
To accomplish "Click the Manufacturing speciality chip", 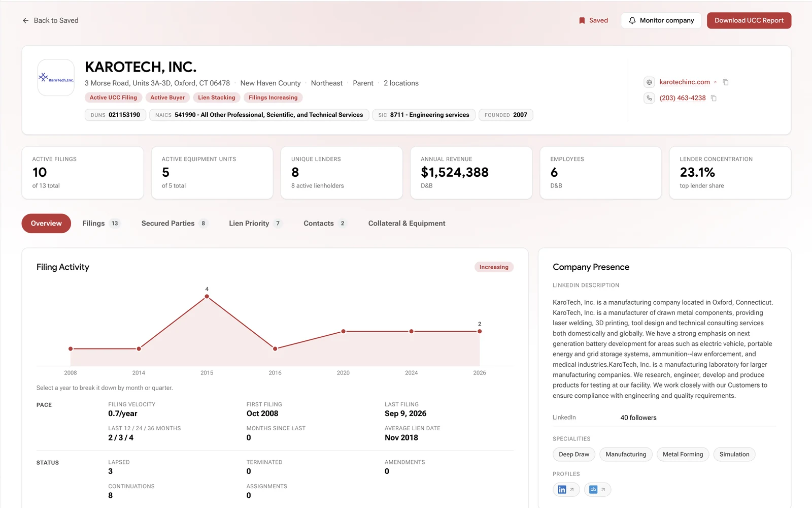I will (626, 455).
